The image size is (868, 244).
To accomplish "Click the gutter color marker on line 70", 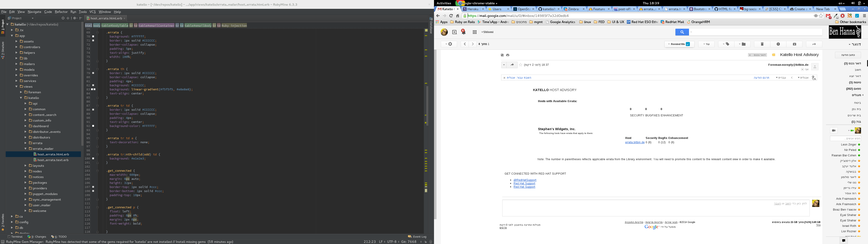I will click(x=93, y=36).
